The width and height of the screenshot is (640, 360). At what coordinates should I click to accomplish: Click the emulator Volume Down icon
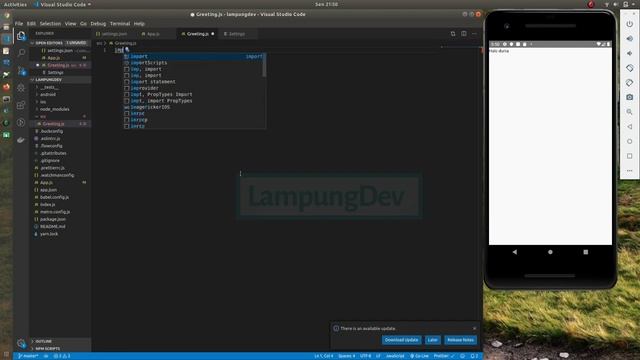(x=629, y=53)
